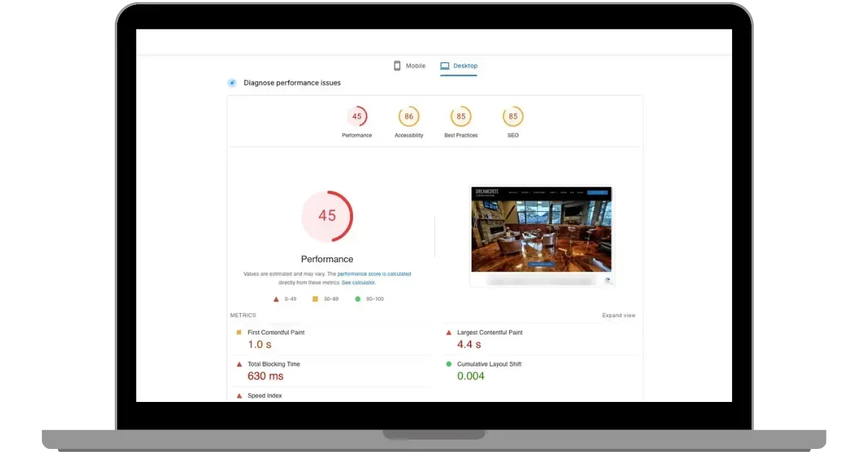This screenshot has width=868, height=454.
Task: Open the Performance score gauge 45 at top
Action: pos(357,116)
